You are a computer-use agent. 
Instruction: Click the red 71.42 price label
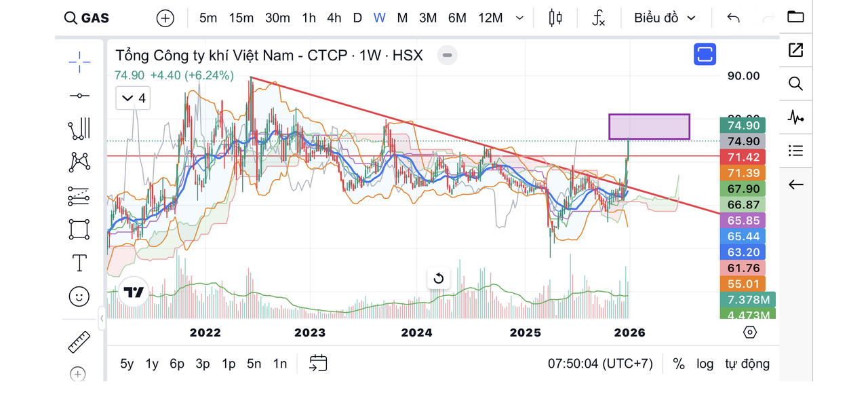(x=743, y=157)
